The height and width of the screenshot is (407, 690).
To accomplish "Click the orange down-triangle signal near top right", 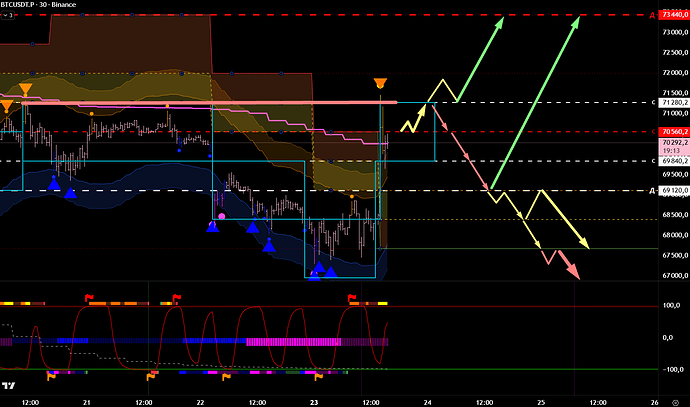I will point(380,84).
